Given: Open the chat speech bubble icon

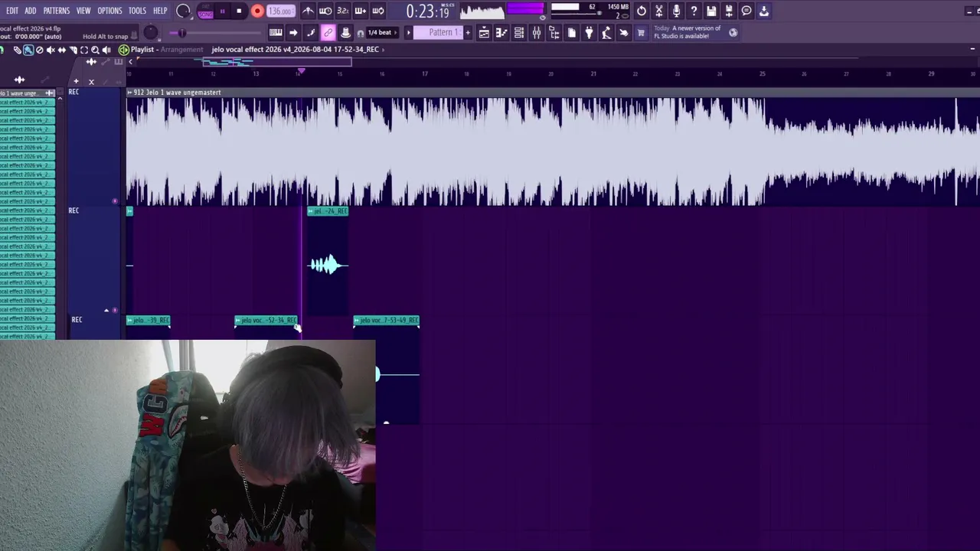Looking at the screenshot, I should (x=746, y=11).
